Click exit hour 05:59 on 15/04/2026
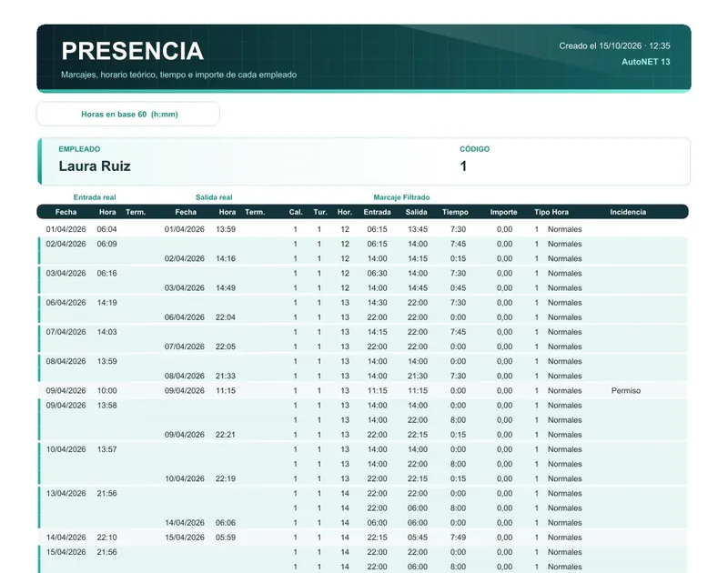 click(x=226, y=538)
